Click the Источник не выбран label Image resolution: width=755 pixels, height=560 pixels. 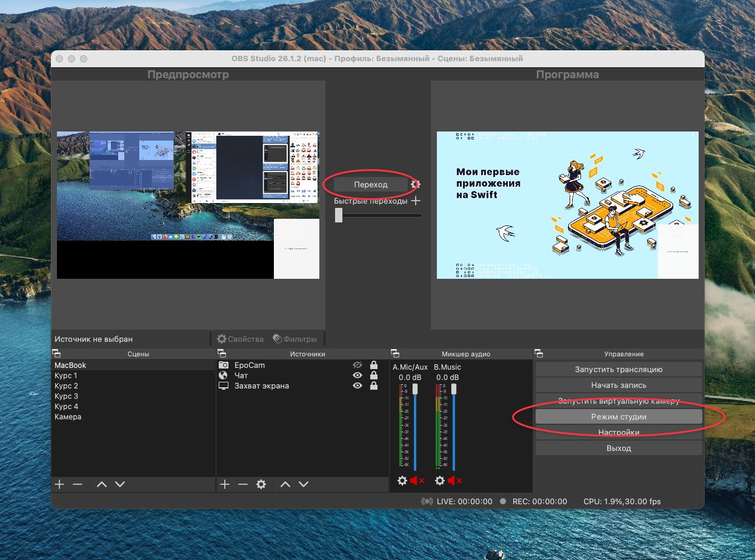pyautogui.click(x=93, y=339)
